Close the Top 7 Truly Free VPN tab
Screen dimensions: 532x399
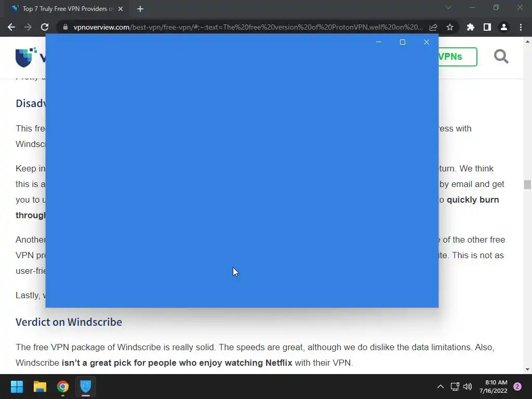coord(121,9)
